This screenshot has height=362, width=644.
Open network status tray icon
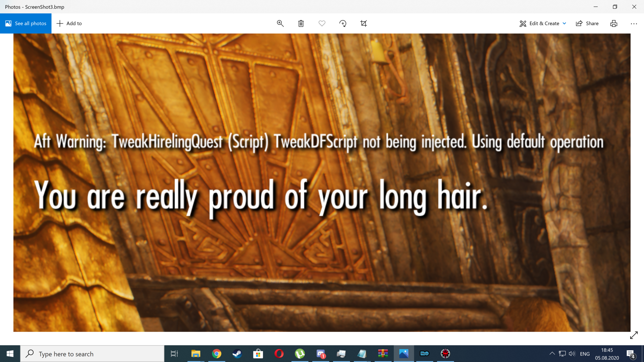(x=562, y=354)
